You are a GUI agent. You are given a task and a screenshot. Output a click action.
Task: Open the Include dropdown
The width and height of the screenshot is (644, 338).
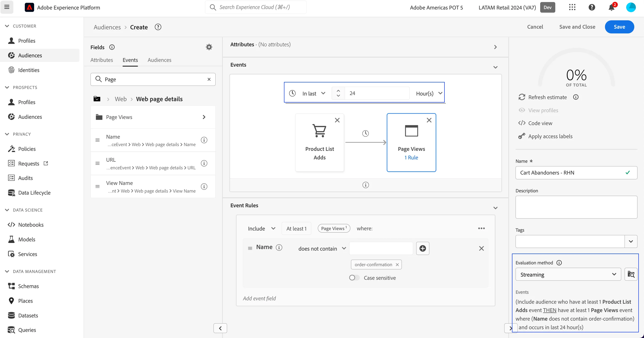[261, 228]
